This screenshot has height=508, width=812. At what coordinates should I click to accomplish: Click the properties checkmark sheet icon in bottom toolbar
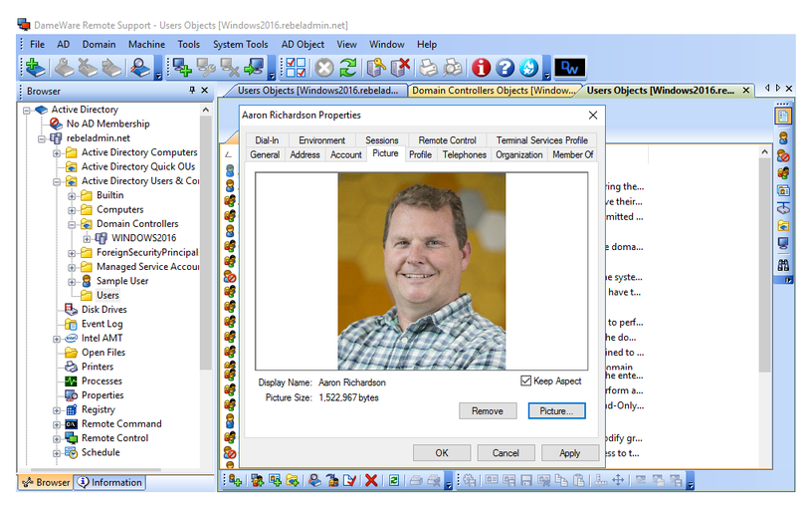click(349, 480)
